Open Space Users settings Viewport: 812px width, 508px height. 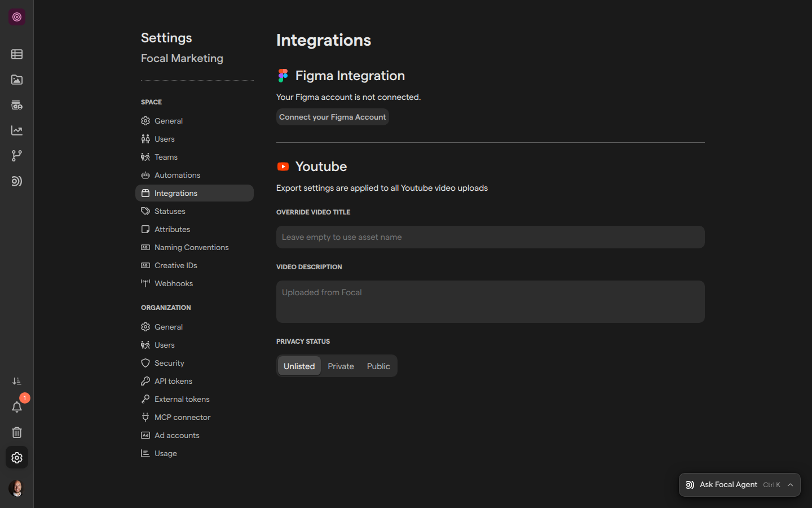pyautogui.click(x=195, y=139)
